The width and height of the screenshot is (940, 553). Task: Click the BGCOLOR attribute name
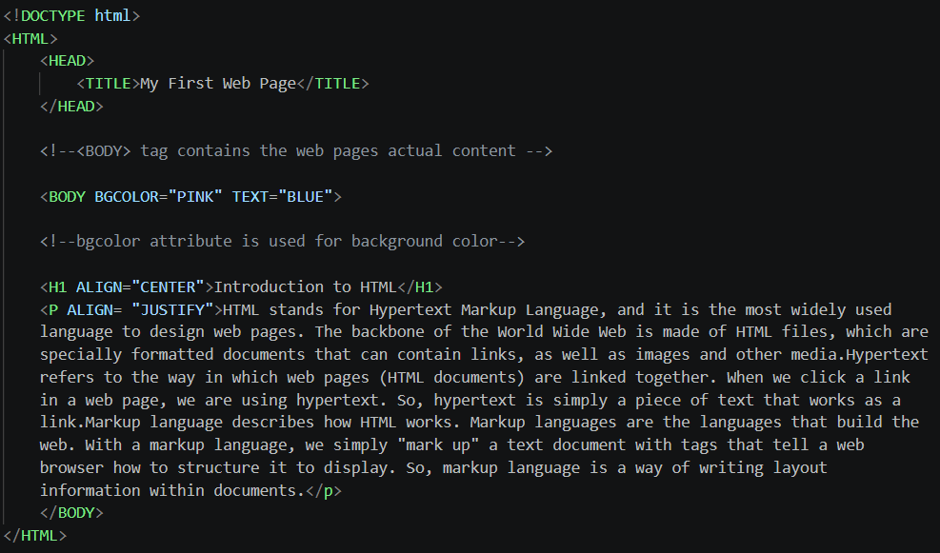tap(126, 197)
